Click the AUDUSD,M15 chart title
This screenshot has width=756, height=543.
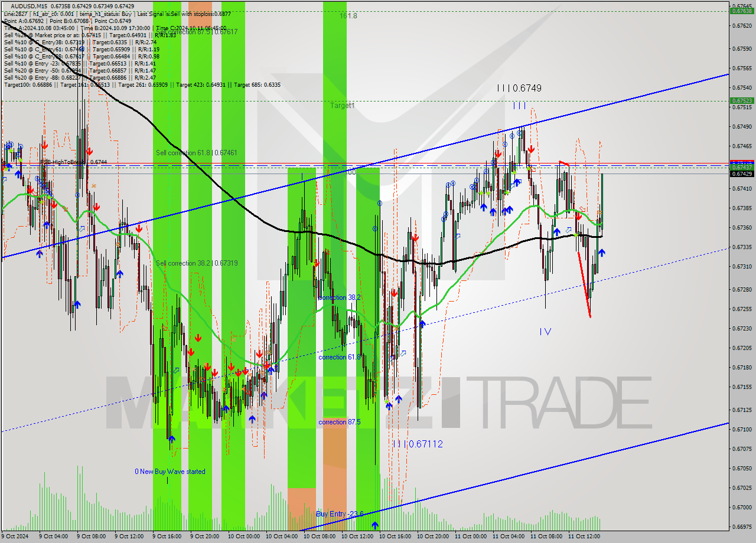click(30, 5)
